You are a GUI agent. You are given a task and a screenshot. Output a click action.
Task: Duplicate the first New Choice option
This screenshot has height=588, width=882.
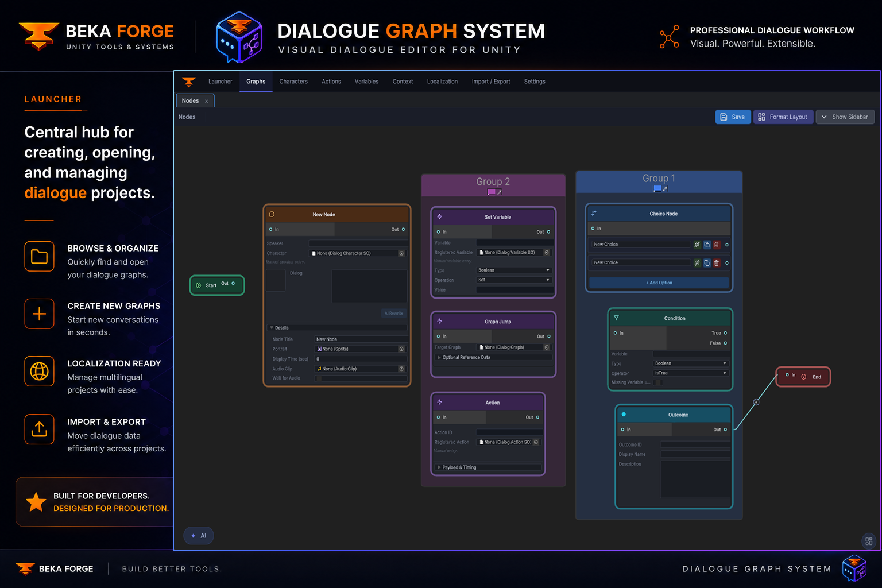pyautogui.click(x=707, y=245)
